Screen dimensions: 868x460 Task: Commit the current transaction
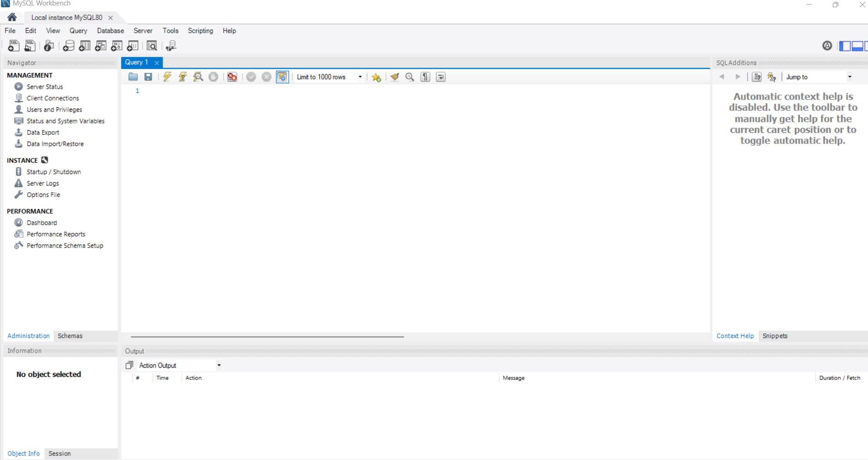click(251, 77)
